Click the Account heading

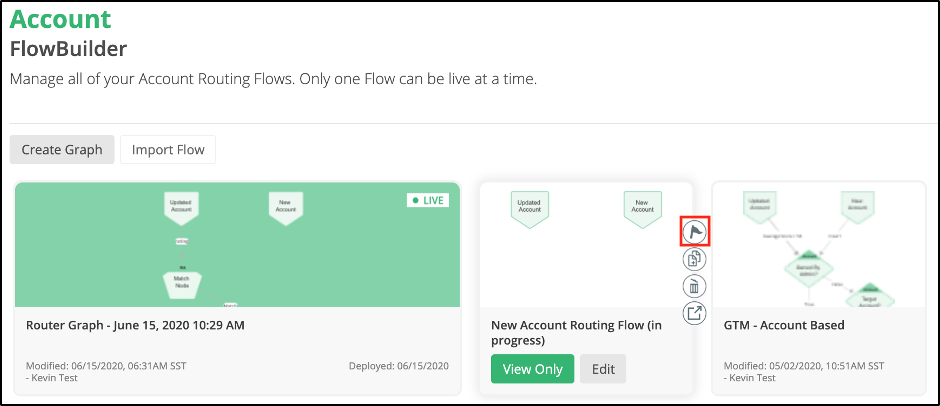click(x=61, y=19)
